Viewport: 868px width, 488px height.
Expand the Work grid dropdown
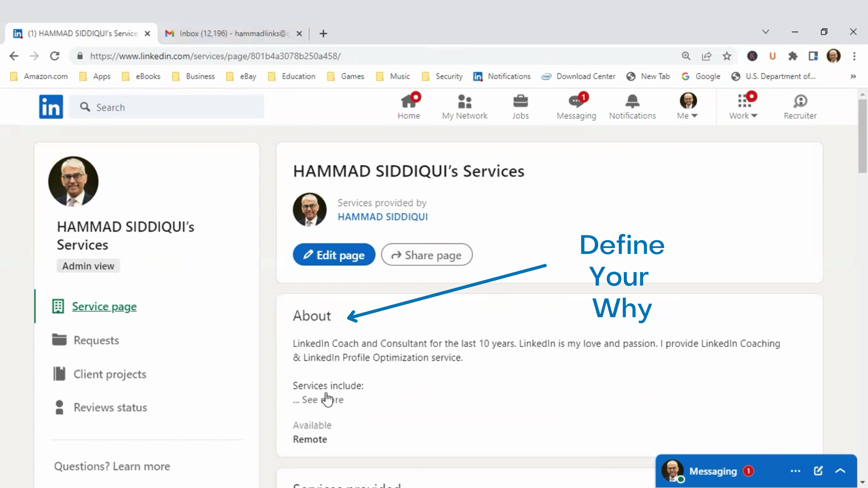coord(743,107)
